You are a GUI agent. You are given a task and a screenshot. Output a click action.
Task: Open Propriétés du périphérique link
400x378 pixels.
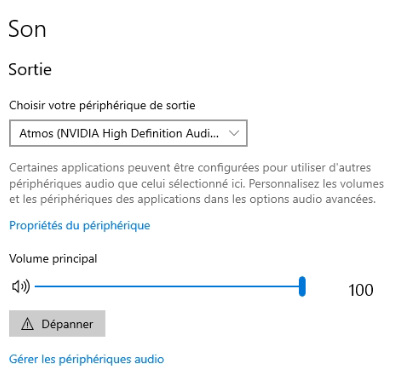point(80,225)
